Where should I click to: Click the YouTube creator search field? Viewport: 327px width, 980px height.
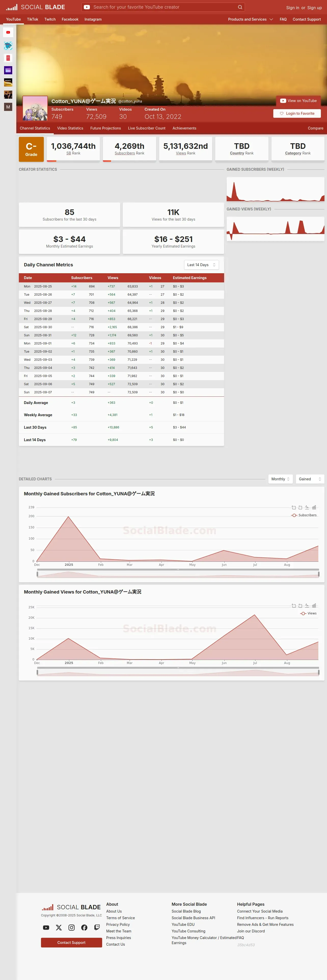pyautogui.click(x=163, y=7)
